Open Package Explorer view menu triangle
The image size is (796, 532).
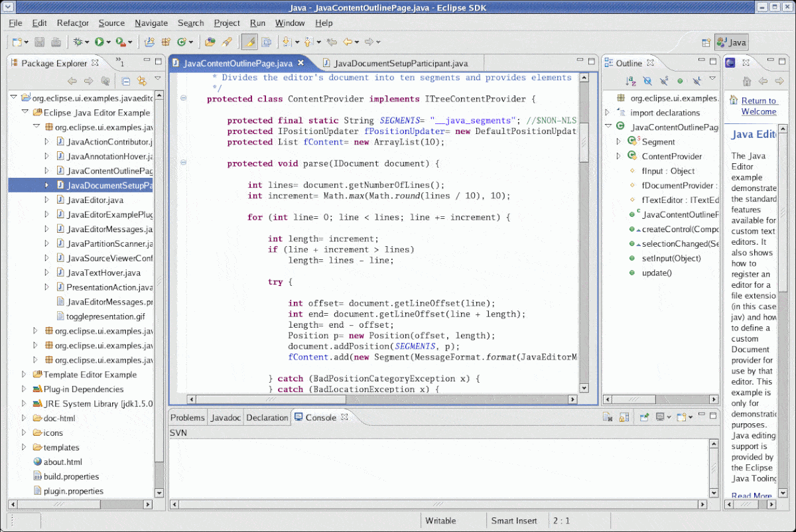pyautogui.click(x=158, y=78)
